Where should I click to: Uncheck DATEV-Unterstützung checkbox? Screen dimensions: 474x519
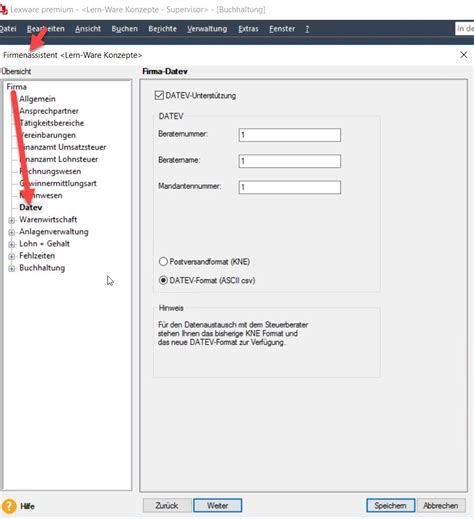point(159,95)
